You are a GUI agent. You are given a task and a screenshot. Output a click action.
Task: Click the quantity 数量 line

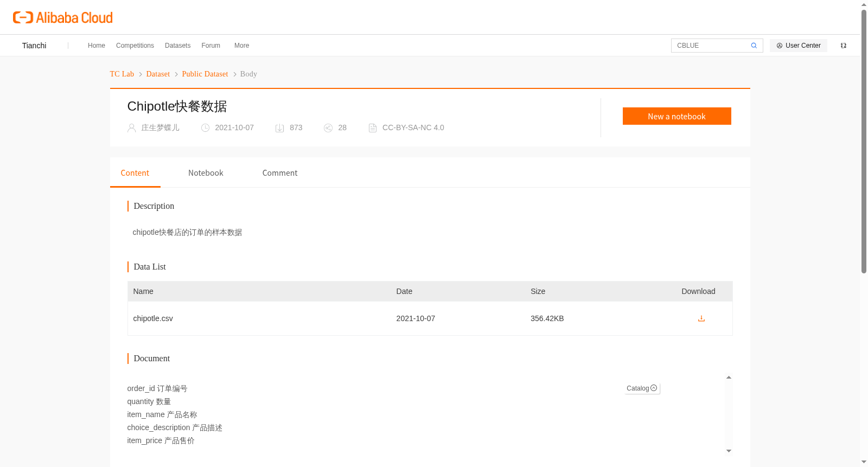coord(149,401)
